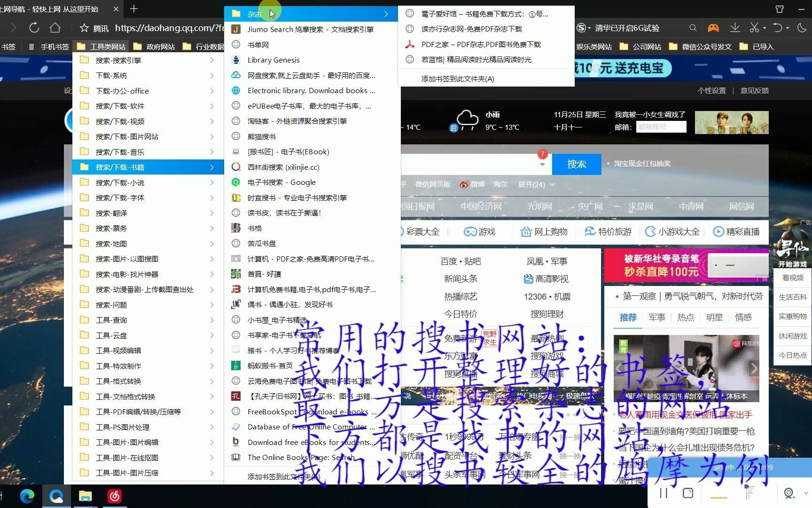Viewport: 812px width, 508px height.
Task: Open 微信公众号发文 bookmarks folder
Action: click(x=700, y=47)
